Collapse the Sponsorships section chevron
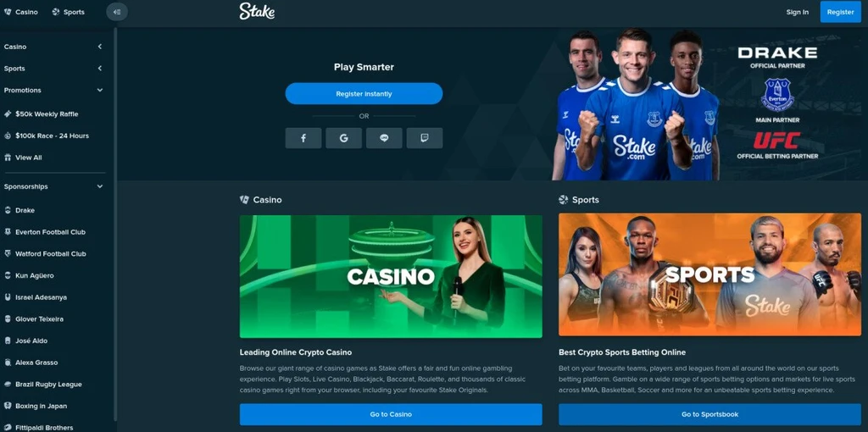 click(x=100, y=187)
